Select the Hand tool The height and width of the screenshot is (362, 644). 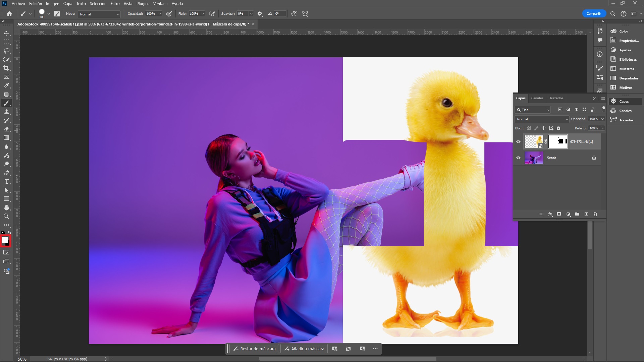(6, 207)
